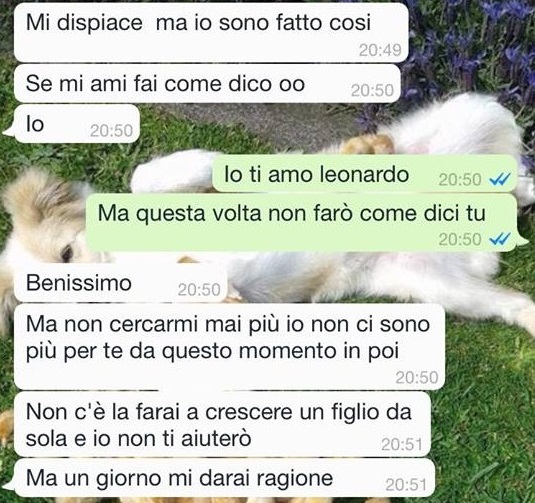
Task: Tap the 20:50 time under "Ma questa volta" message
Action: coord(460,239)
